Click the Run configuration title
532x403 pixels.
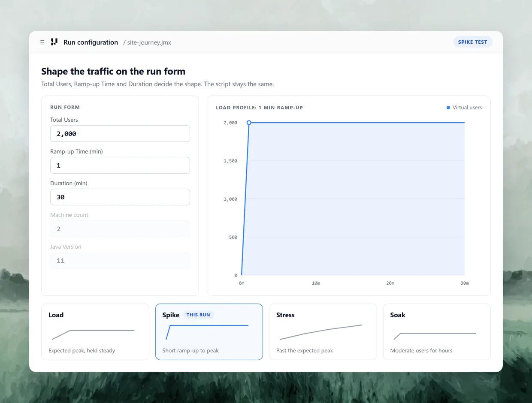pos(91,42)
